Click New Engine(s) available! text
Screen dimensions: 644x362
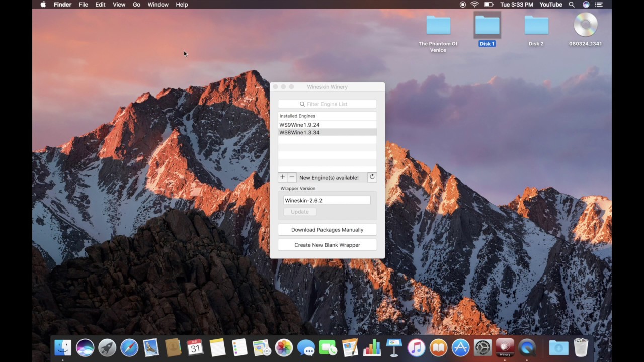click(x=329, y=177)
